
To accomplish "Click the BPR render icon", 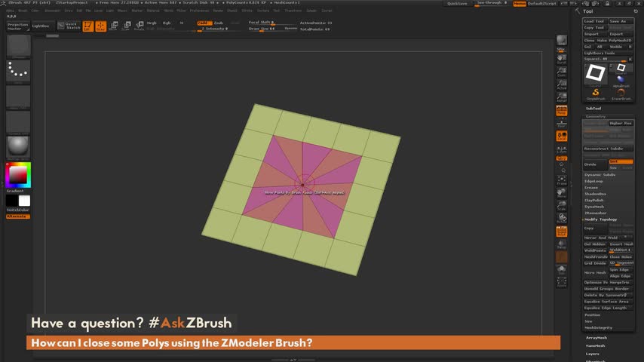I will click(x=562, y=40).
